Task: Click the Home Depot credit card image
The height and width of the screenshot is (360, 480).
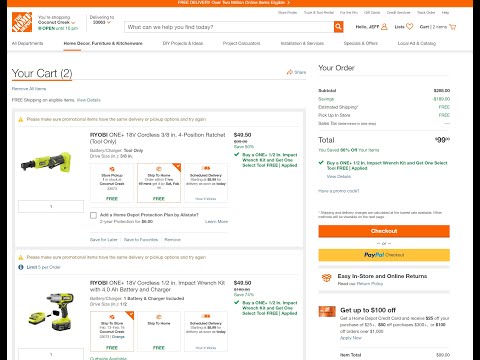Action: 327,311
